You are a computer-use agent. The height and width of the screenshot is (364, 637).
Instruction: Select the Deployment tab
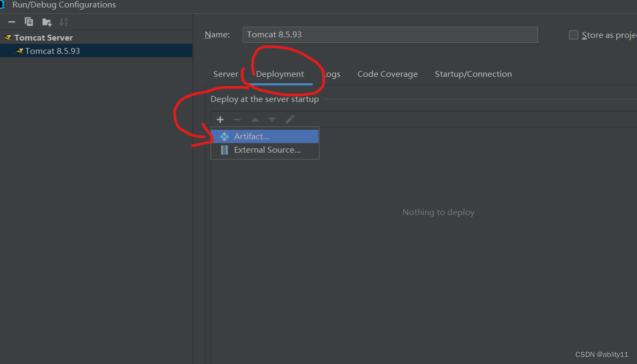pos(280,74)
